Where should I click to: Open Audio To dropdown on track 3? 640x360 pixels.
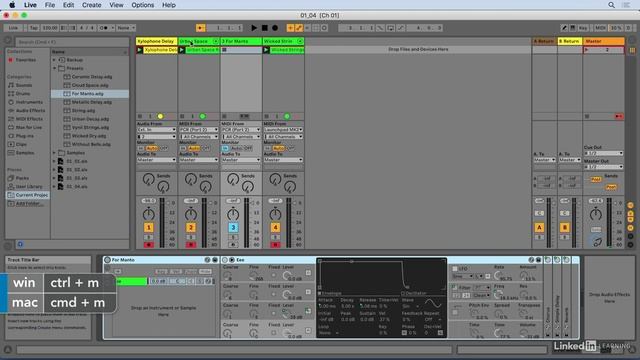coord(241,160)
